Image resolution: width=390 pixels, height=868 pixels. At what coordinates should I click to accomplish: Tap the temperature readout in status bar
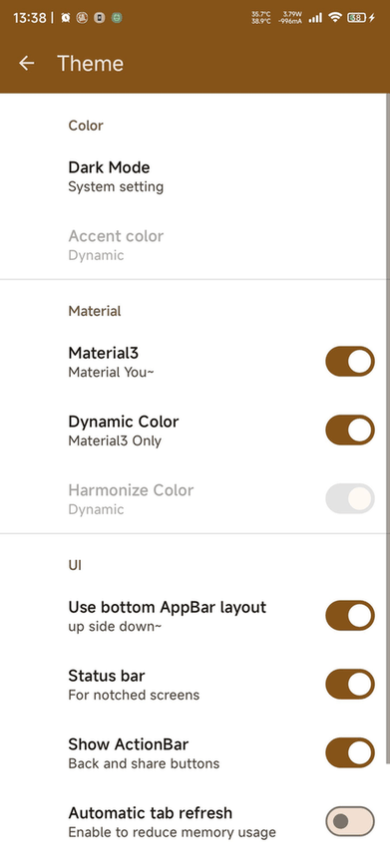(261, 18)
